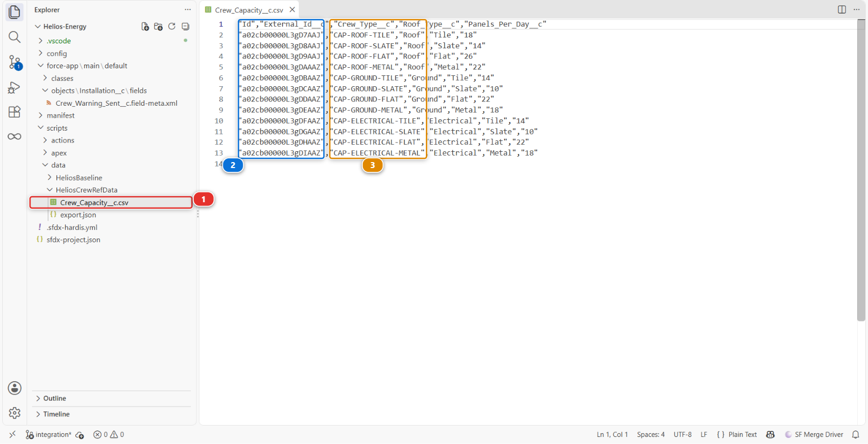
Task: Select the UTF-8 encoding indicator
Action: click(x=682, y=435)
